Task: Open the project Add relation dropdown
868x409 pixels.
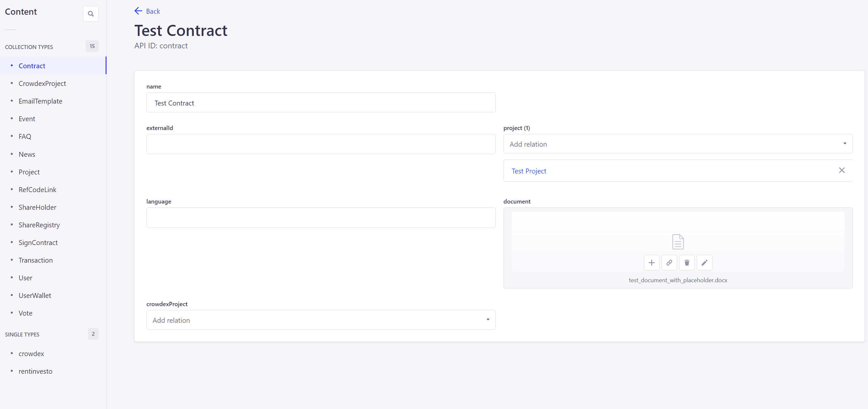Action: [x=677, y=144]
